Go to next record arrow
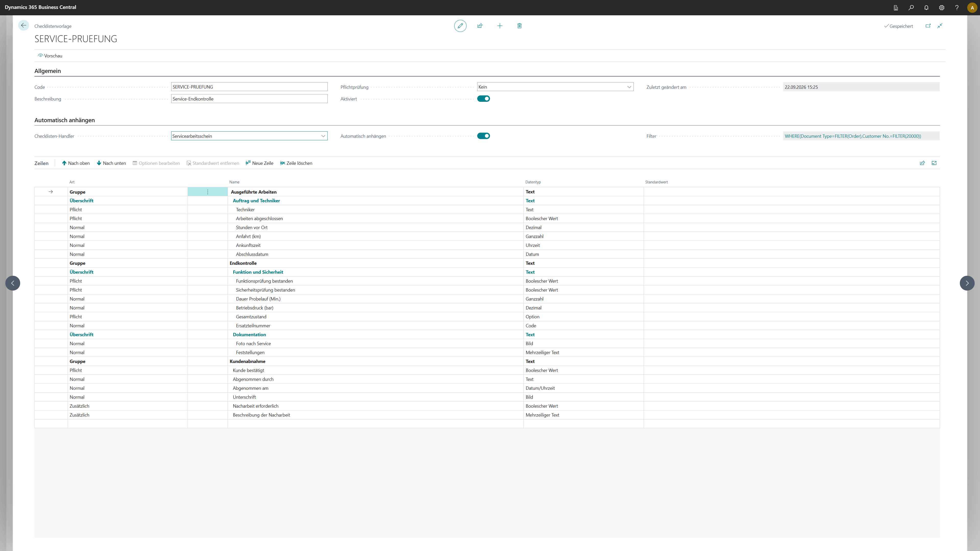The height and width of the screenshot is (551, 980). coord(967,283)
